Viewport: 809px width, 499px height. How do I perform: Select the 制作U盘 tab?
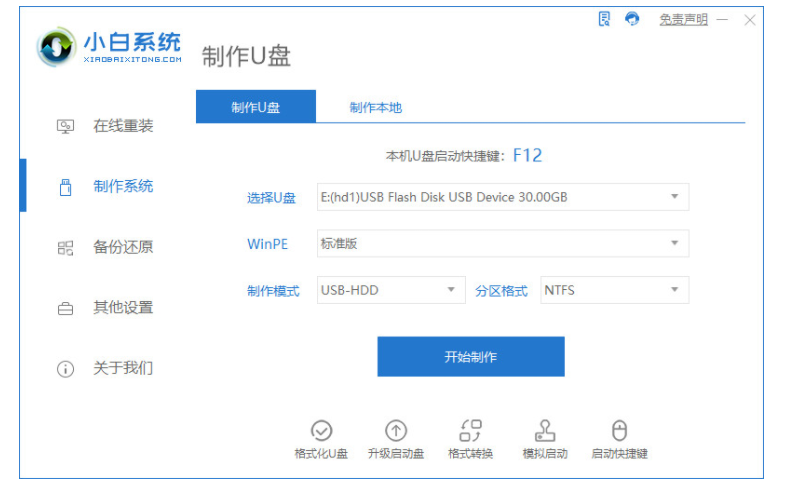tap(255, 107)
